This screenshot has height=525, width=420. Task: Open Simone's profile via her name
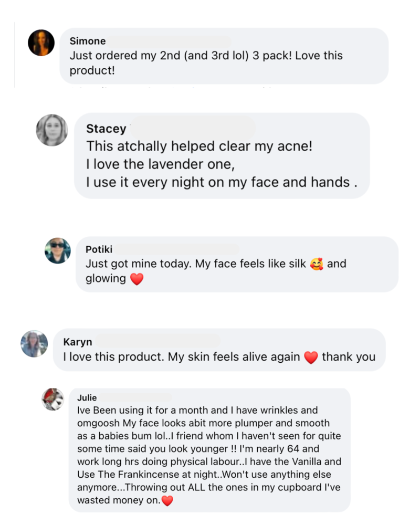click(x=88, y=41)
